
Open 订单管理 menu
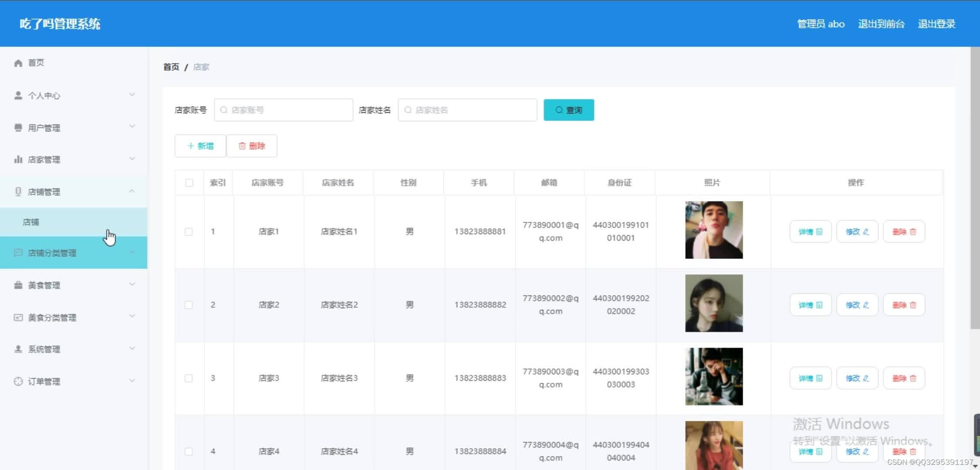pos(74,381)
